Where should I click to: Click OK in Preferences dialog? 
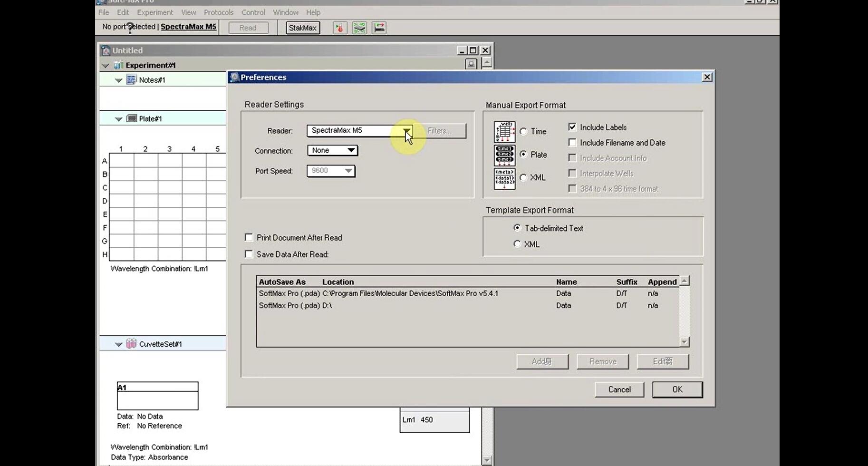(x=677, y=389)
